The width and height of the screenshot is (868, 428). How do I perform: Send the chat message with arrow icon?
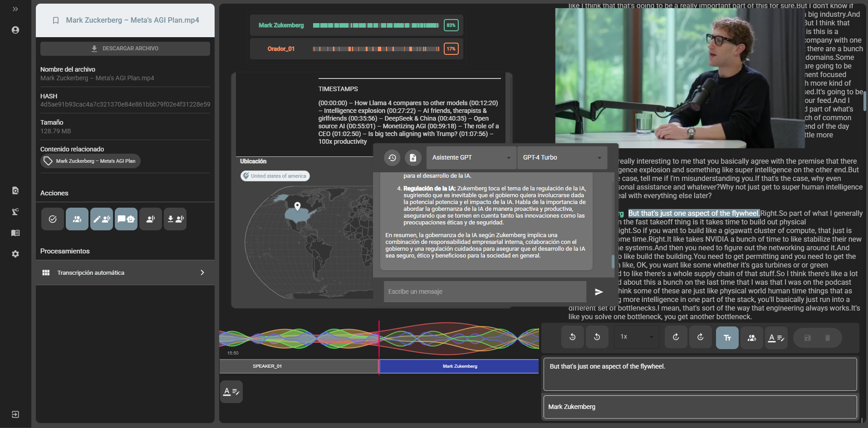point(599,292)
